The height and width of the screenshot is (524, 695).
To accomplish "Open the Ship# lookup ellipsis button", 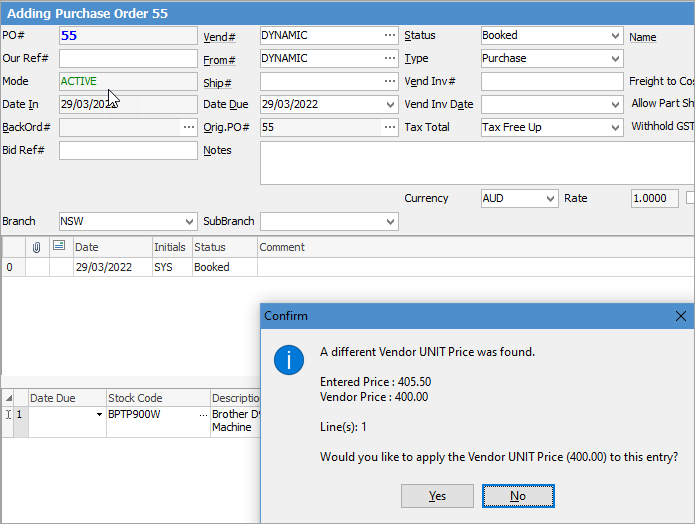I will coord(389,82).
